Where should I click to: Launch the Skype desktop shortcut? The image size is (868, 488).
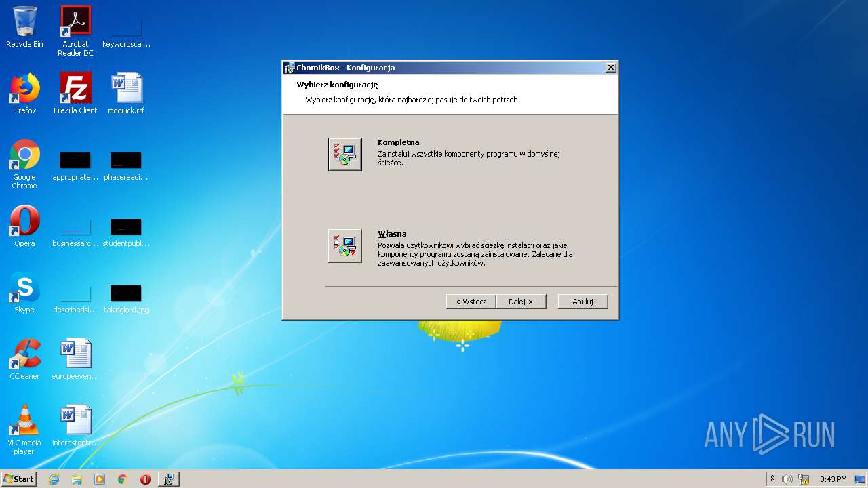point(24,293)
